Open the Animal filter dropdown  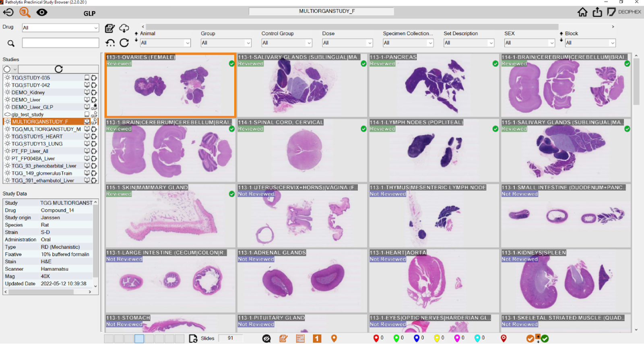[165, 43]
